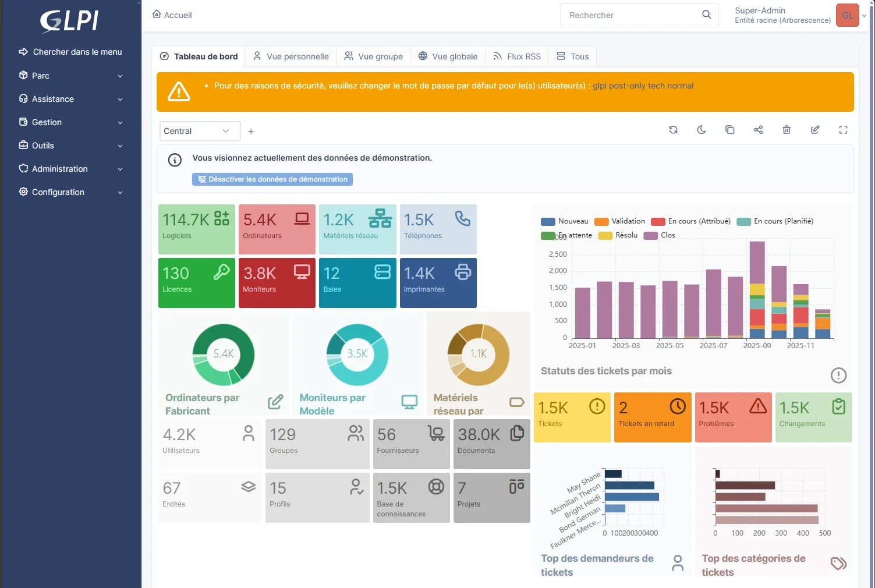Click the trash icon to delete dashboard
Viewport: 875px width, 588px height.
[787, 130]
